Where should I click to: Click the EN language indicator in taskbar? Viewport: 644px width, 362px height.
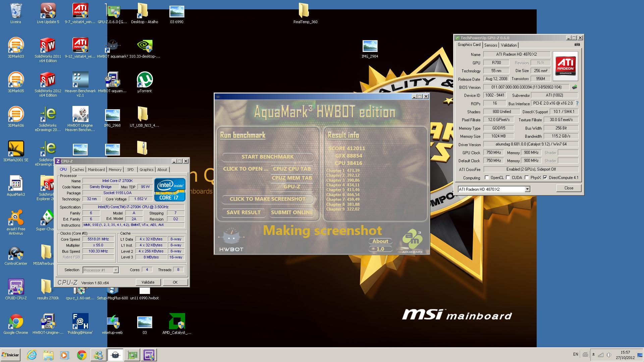point(576,354)
